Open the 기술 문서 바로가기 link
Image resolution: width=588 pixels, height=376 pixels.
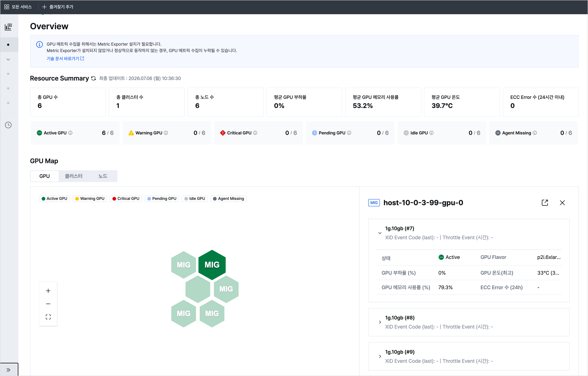click(x=65, y=59)
